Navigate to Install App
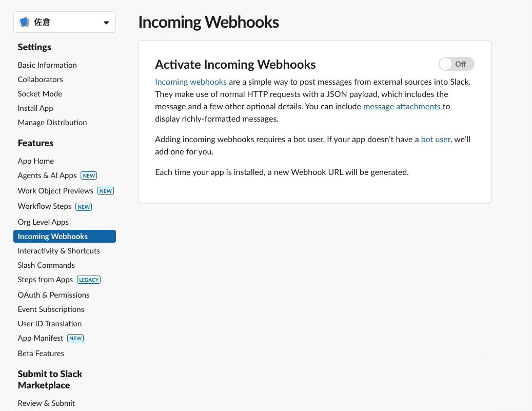Image resolution: width=532 pixels, height=411 pixels. click(35, 108)
